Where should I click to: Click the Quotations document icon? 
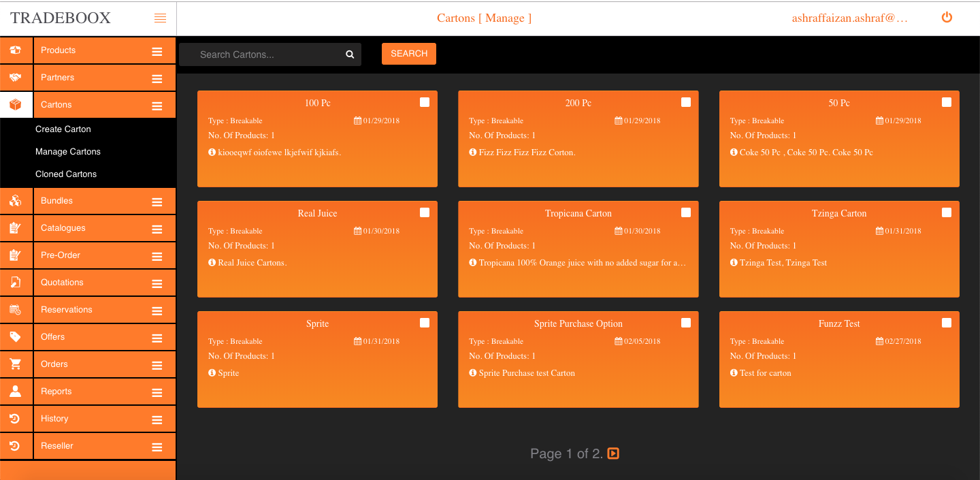16,283
